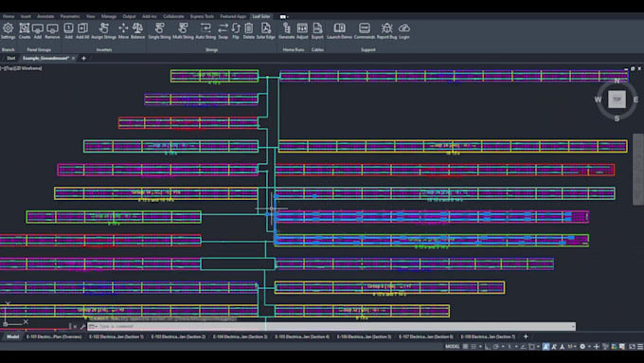This screenshot has height=363, width=644.
Task: Add new drawing tab with plus
Action: coord(83,59)
